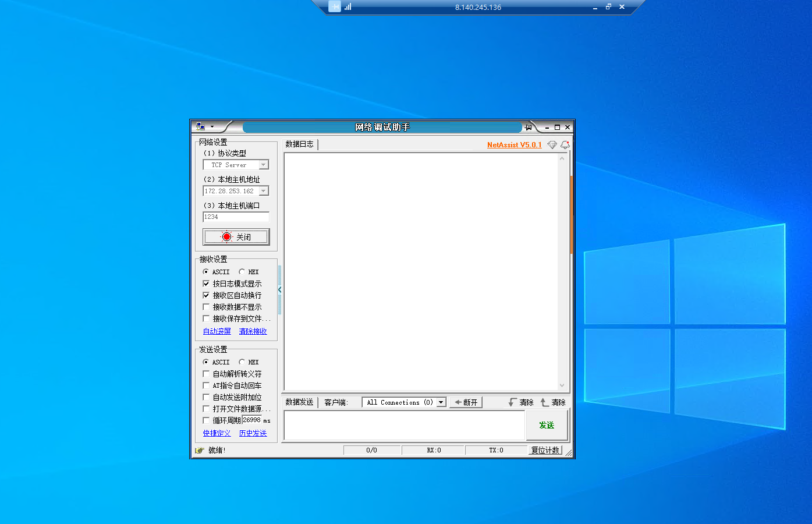Click the data log scrollbar down arrow
This screenshot has width=812, height=524.
(562, 385)
